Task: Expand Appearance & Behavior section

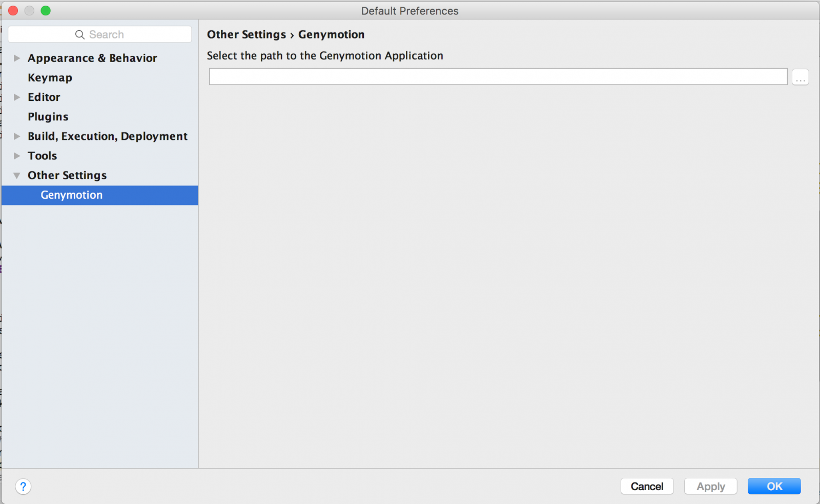Action: (17, 58)
